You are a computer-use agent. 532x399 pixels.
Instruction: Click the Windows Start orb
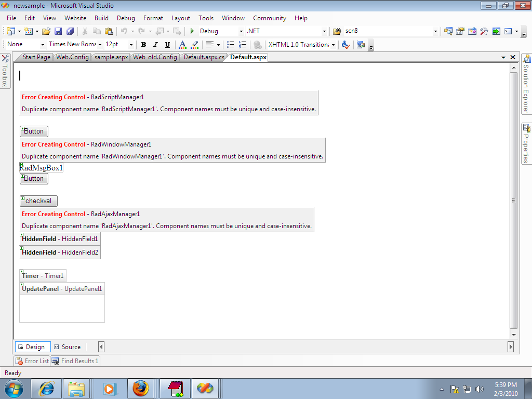click(x=14, y=389)
